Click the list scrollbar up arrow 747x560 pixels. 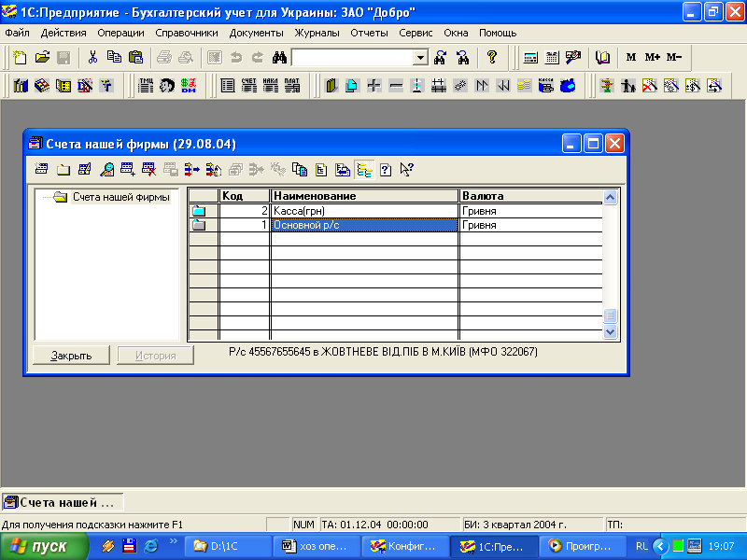pyautogui.click(x=611, y=197)
